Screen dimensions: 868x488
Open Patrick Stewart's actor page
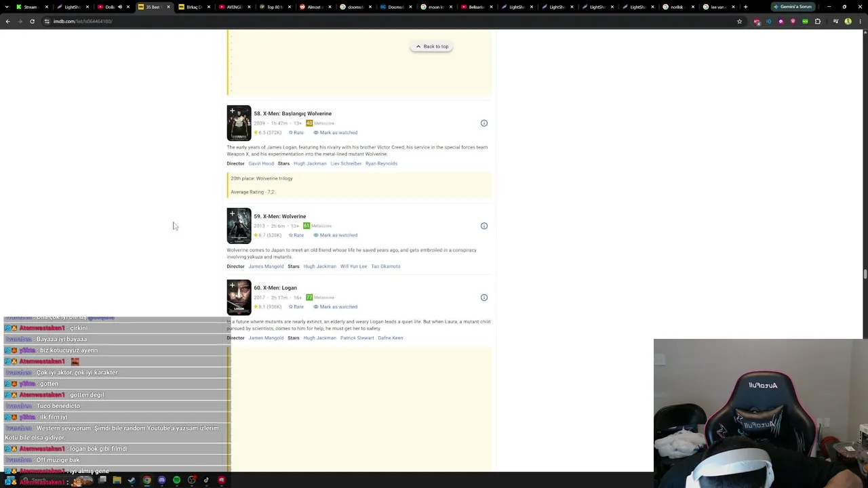tap(357, 338)
